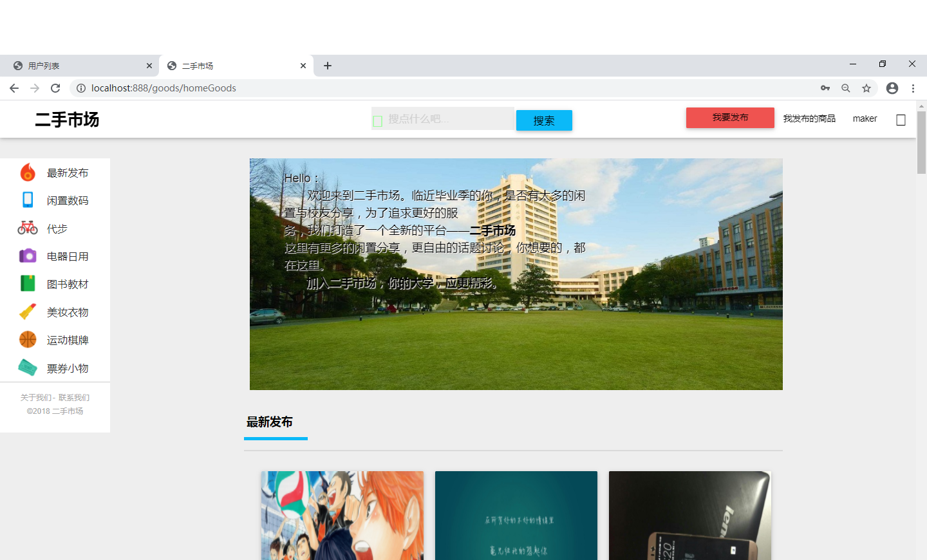Click the volleyball anime product thumbnail
The height and width of the screenshot is (560, 927).
click(x=342, y=515)
